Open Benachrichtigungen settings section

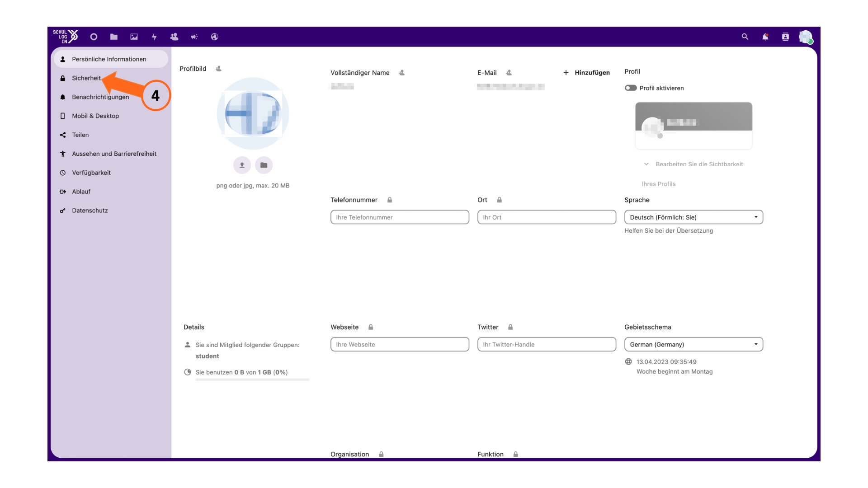click(100, 97)
